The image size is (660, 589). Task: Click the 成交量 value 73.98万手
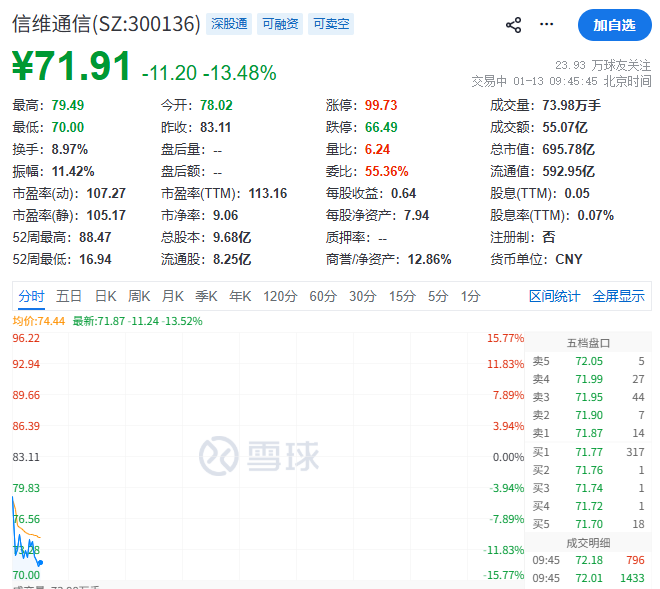[x=571, y=105]
